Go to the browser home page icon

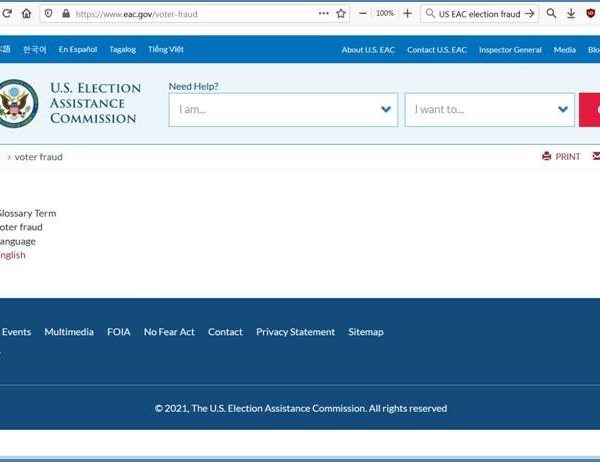[26, 14]
